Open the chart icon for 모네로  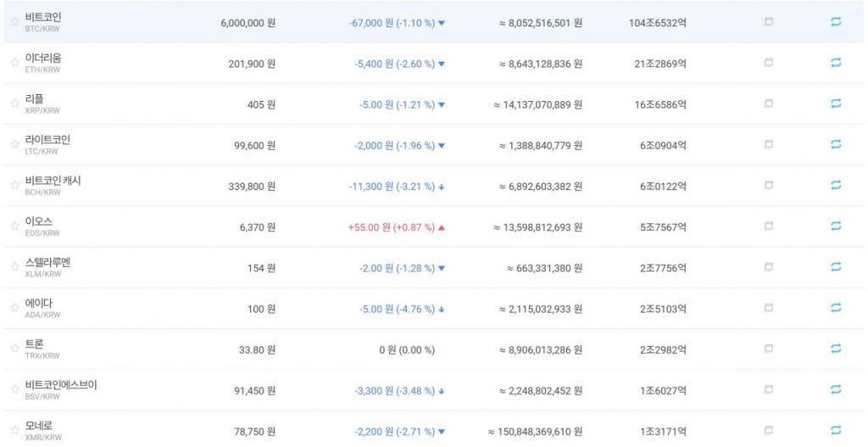point(768,430)
